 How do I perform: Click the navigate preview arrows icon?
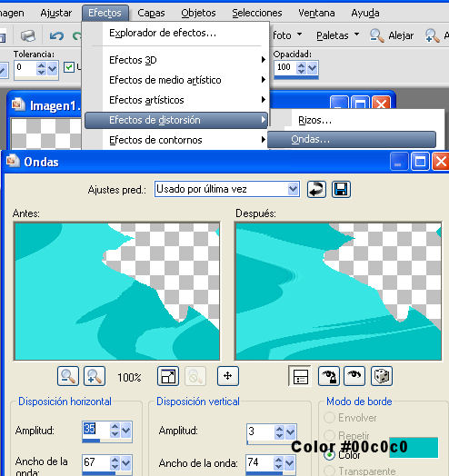pos(228,376)
